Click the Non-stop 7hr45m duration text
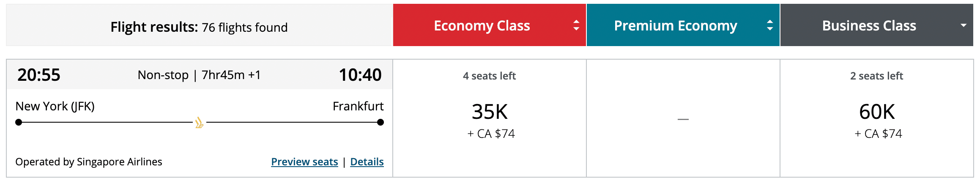The height and width of the screenshot is (181, 980). point(199,75)
